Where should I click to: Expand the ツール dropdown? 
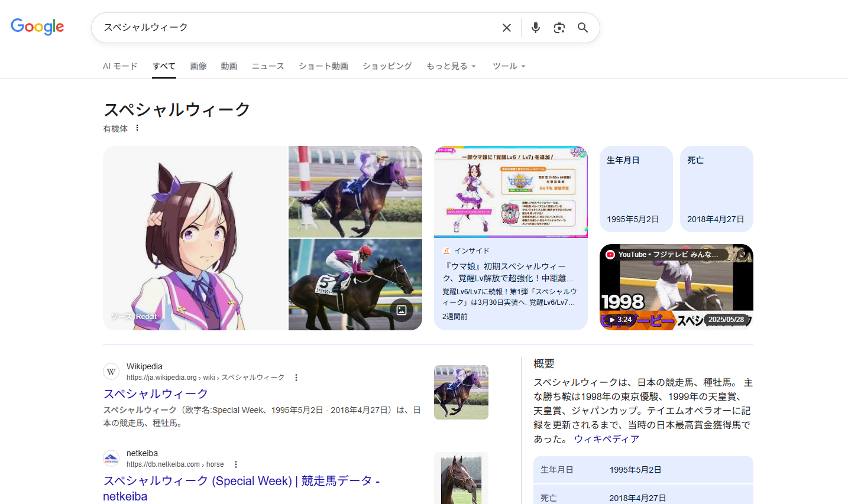click(509, 66)
